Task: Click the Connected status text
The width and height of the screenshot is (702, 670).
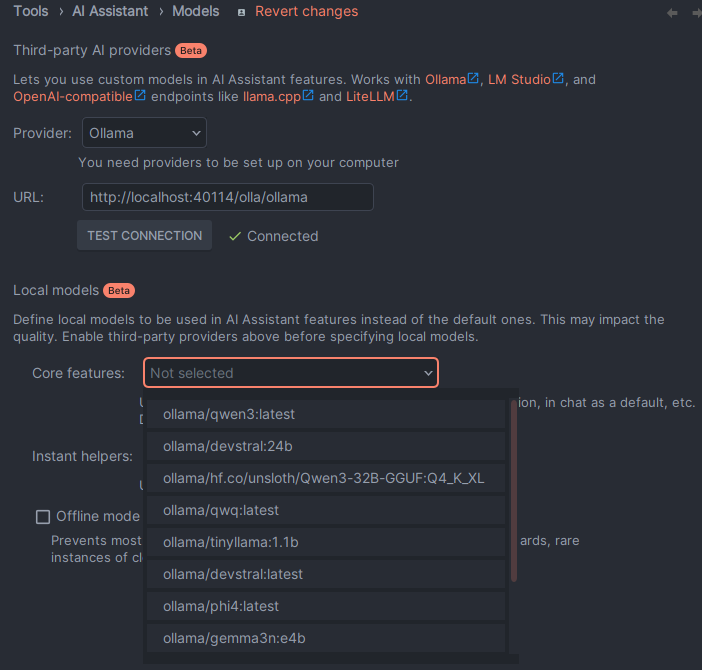Action: coord(283,236)
